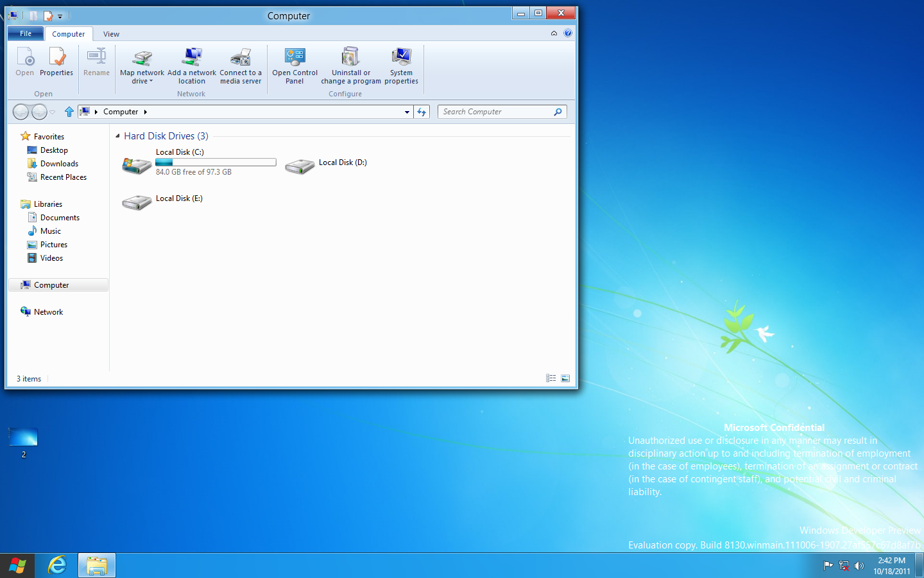Collapse the Hard Disk Drives group

tap(117, 136)
